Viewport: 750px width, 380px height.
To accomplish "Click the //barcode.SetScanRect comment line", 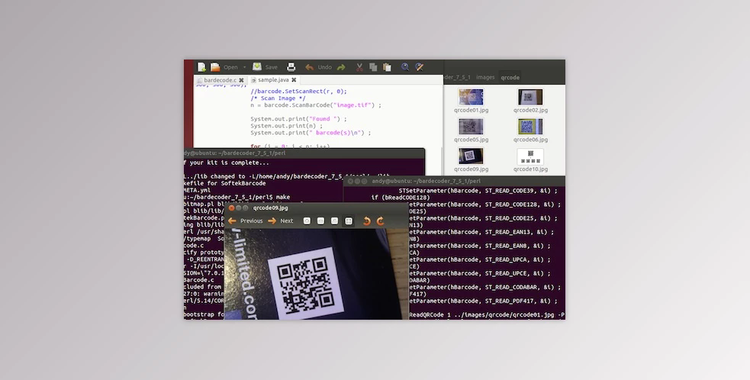I will click(x=298, y=91).
